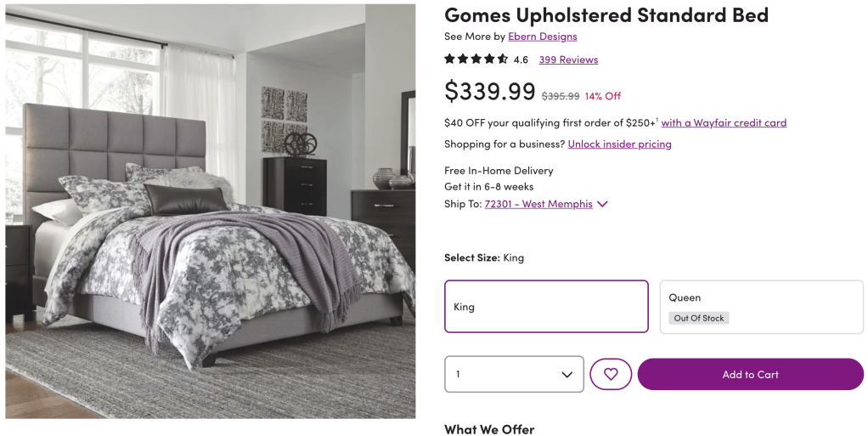The height and width of the screenshot is (436, 868).
Task: Select the King size option
Action: [546, 306]
